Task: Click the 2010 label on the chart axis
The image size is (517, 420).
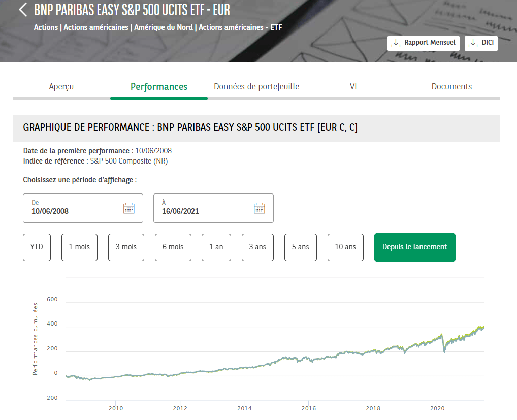Action: [116, 408]
